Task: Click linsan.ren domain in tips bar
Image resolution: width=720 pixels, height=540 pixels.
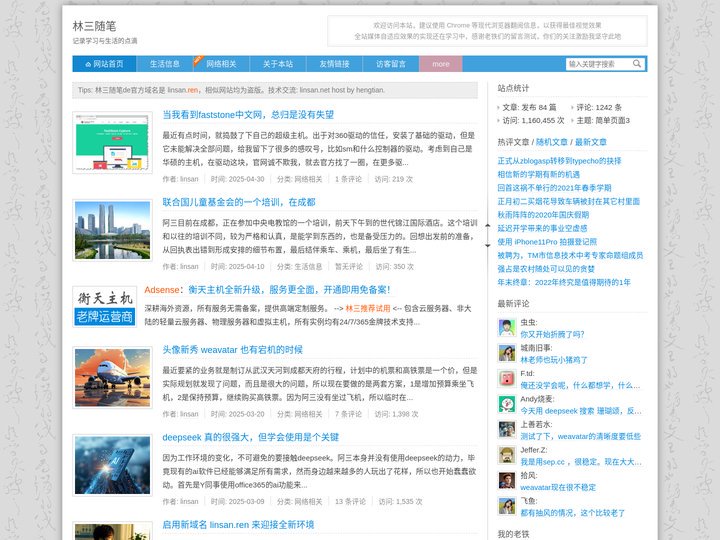Action: [x=183, y=90]
